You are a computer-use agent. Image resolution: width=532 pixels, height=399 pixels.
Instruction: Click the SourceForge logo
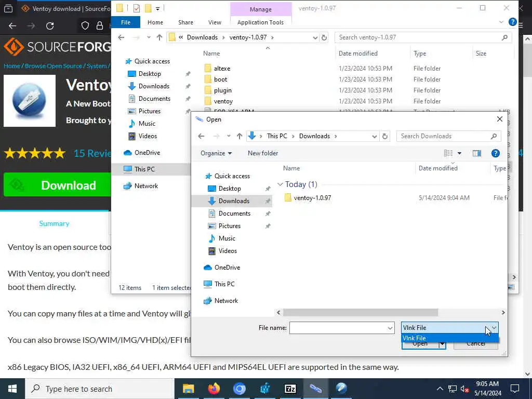point(57,47)
